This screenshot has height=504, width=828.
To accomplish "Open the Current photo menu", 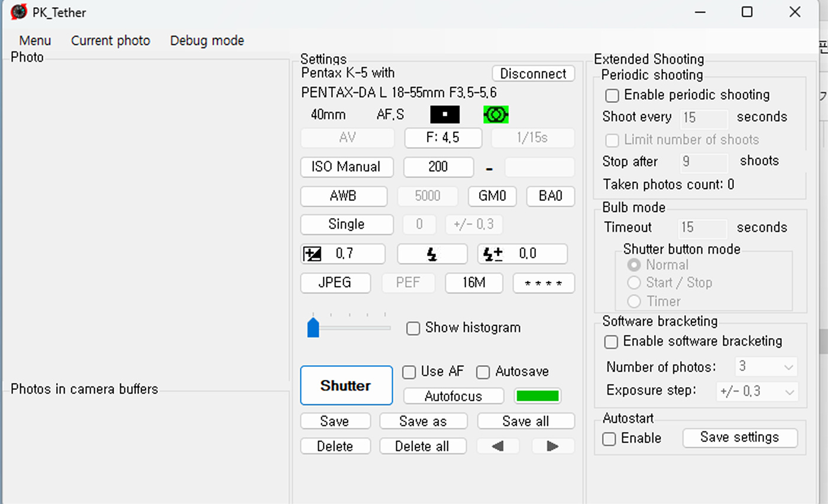I will pyautogui.click(x=111, y=41).
